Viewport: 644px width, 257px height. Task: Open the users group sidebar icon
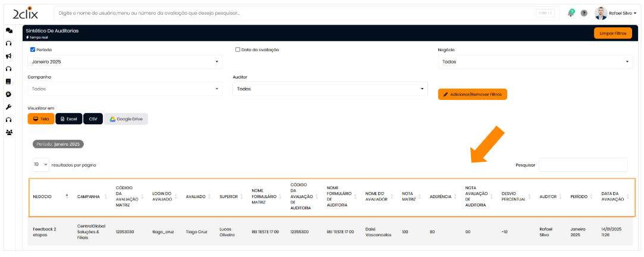point(9,132)
